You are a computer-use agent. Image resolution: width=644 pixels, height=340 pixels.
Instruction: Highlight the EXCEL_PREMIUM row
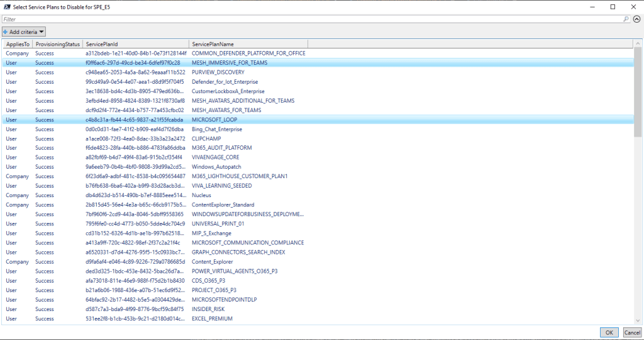click(212, 319)
